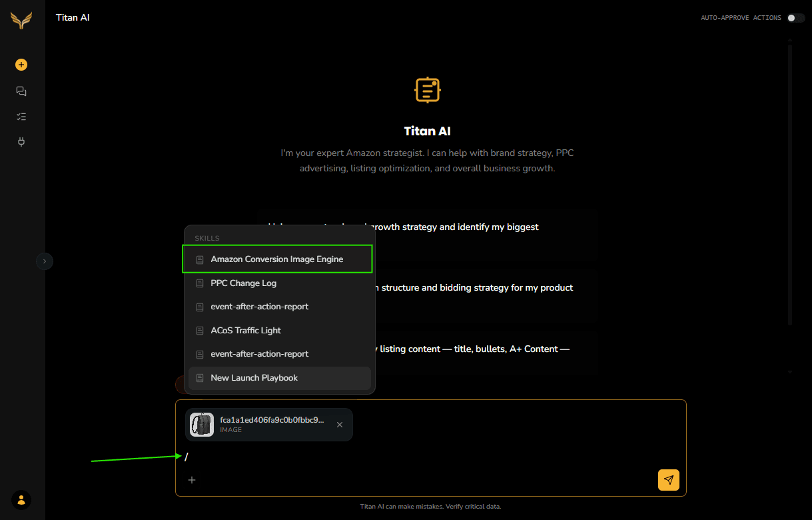This screenshot has width=812, height=520.
Task: Select PPC Change Log skill
Action: [x=280, y=283]
